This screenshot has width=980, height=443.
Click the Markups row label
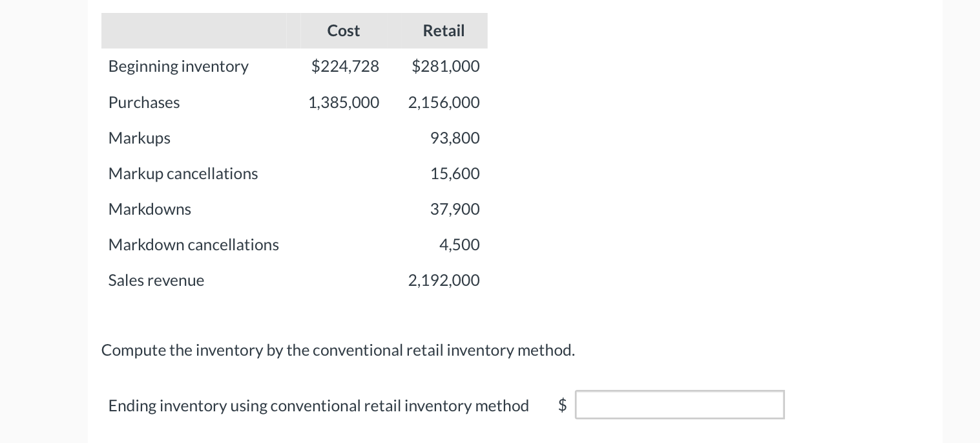pos(139,138)
